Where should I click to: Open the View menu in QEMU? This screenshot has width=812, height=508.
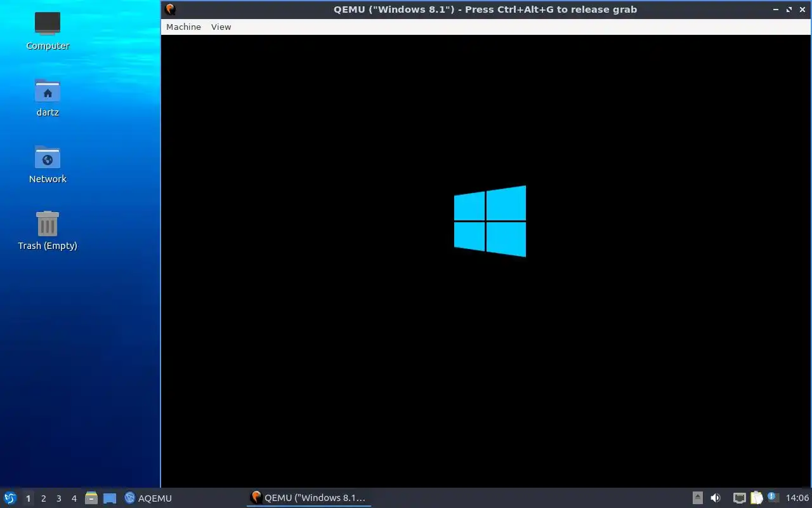(x=221, y=27)
